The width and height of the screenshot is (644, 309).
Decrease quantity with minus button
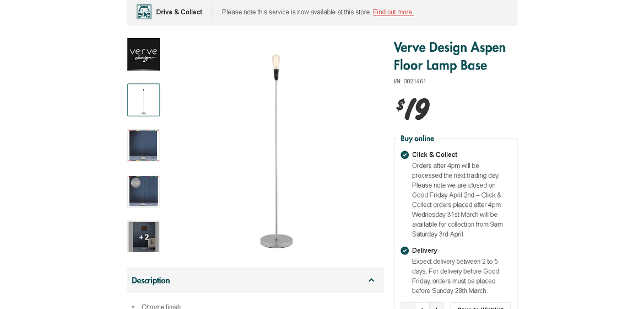(408, 306)
